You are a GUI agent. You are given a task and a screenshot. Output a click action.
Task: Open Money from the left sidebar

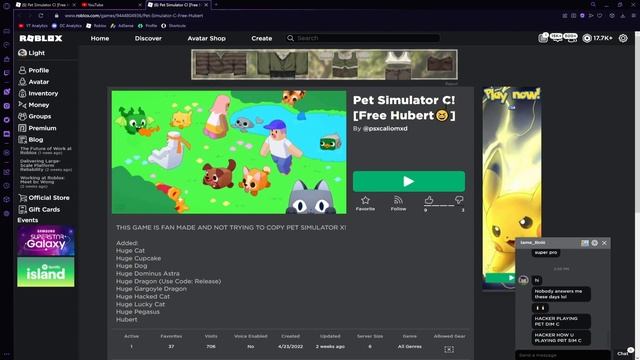(34, 105)
